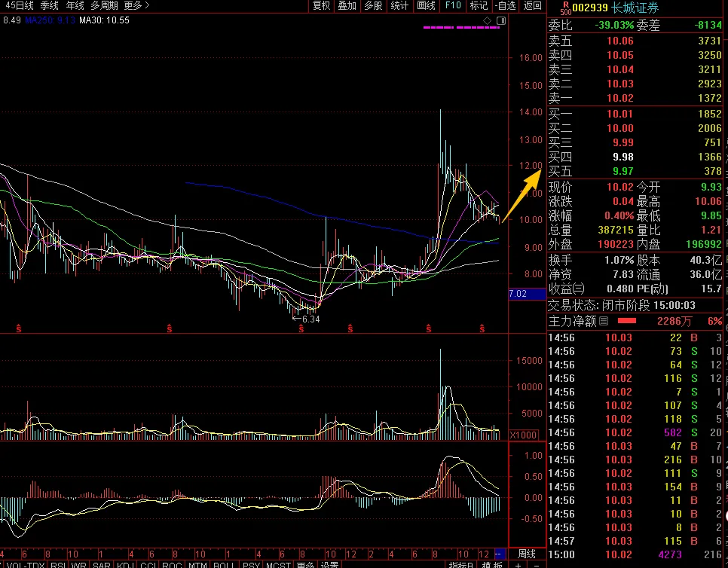The width and height of the screenshot is (728, 568).
Task: Click the diamond icon above the chart
Action: [x=487, y=20]
